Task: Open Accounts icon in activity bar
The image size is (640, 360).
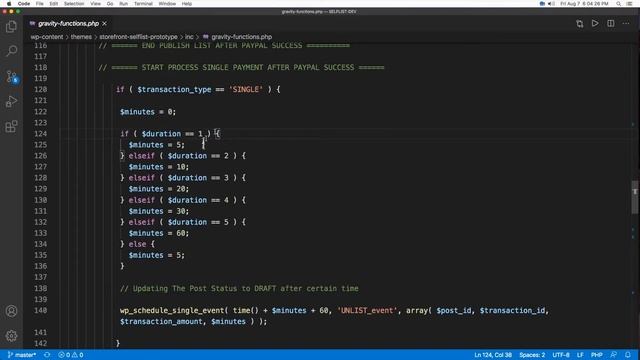Action: click(11, 311)
